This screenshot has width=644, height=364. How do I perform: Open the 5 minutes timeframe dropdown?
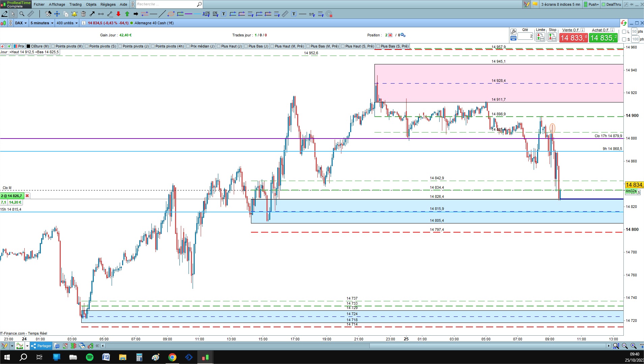42,23
